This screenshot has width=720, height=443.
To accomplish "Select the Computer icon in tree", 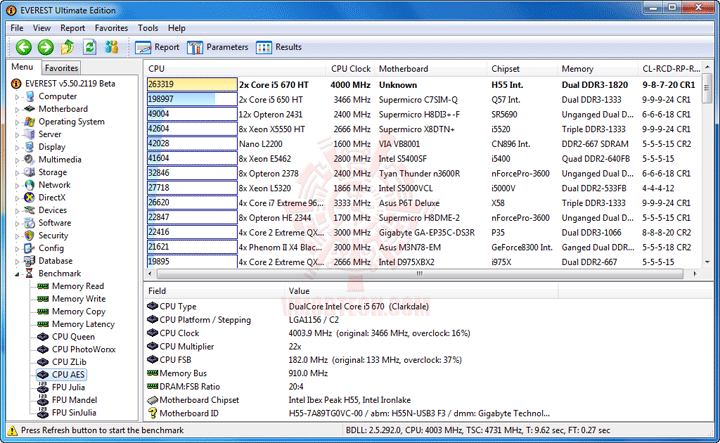I will click(x=30, y=96).
